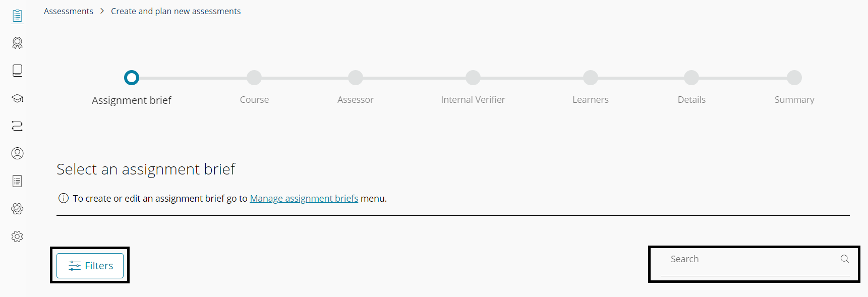Image resolution: width=868 pixels, height=297 pixels.
Task: Click the info icon beside the hint text
Action: 64,198
